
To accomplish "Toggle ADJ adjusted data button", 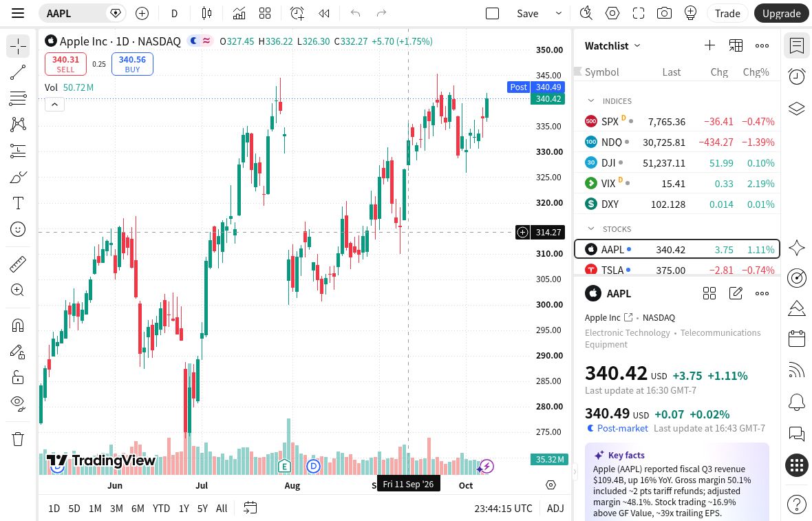I will 555,509.
